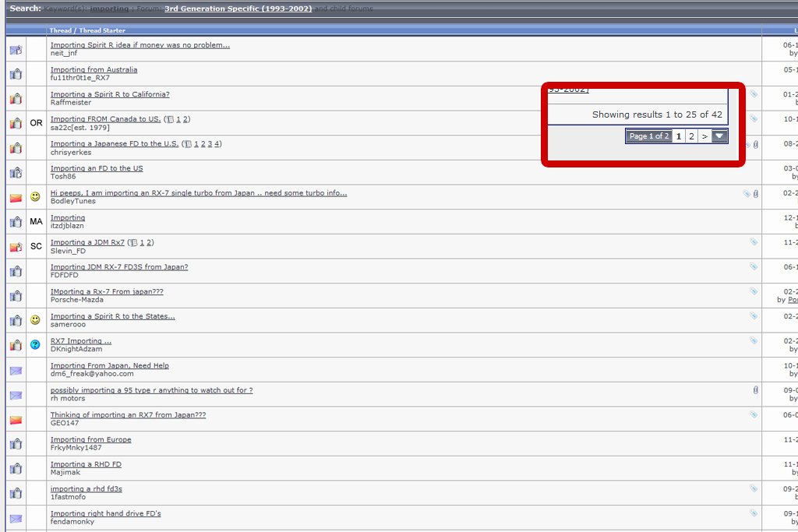Click the locked thread icon beside 'Importing from Australia'
Viewport: 798px width, 532px height.
coord(16,74)
